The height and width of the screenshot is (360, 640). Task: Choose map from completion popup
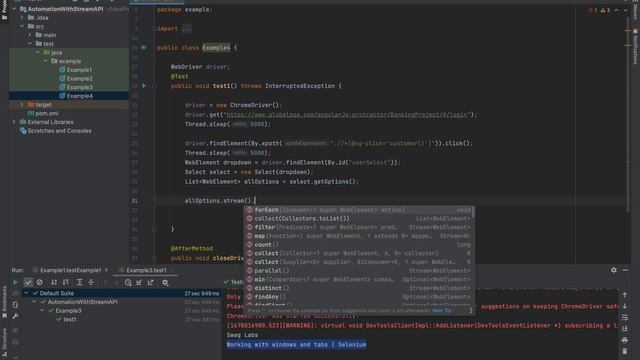(359, 236)
